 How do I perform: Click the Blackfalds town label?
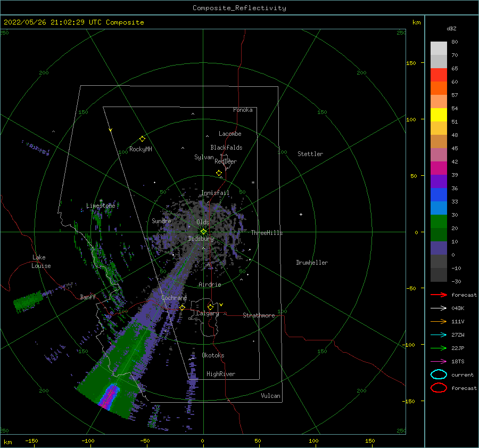point(226,148)
